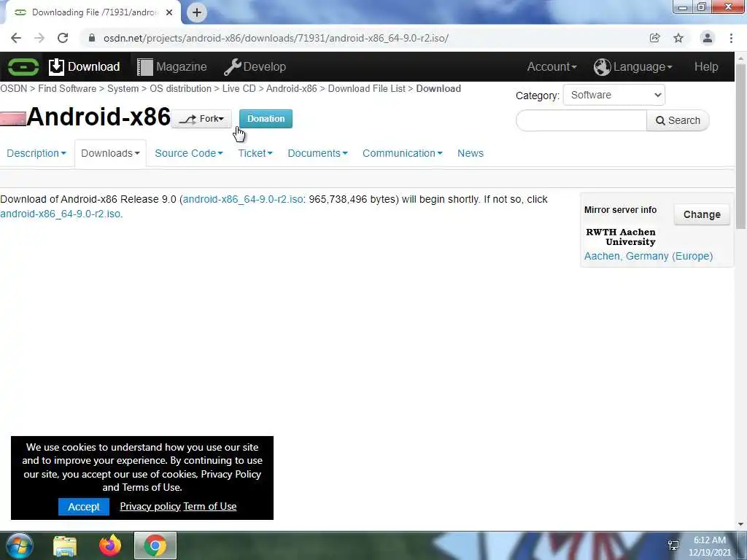Click the OSDN green logo icon
This screenshot has height=560, width=747.
(x=23, y=66)
